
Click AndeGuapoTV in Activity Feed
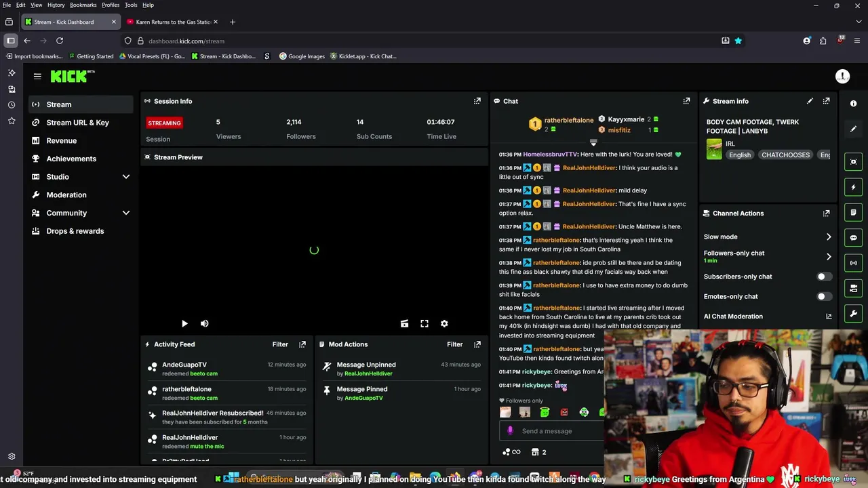(x=184, y=365)
